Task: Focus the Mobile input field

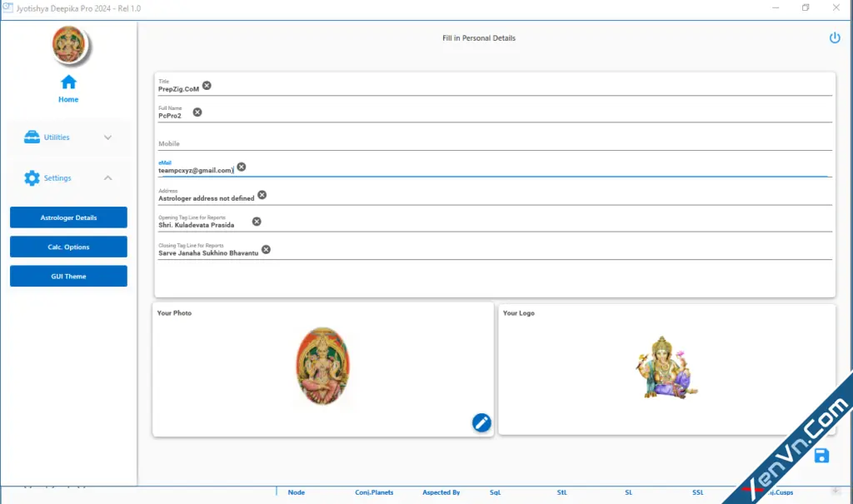Action: click(x=495, y=143)
